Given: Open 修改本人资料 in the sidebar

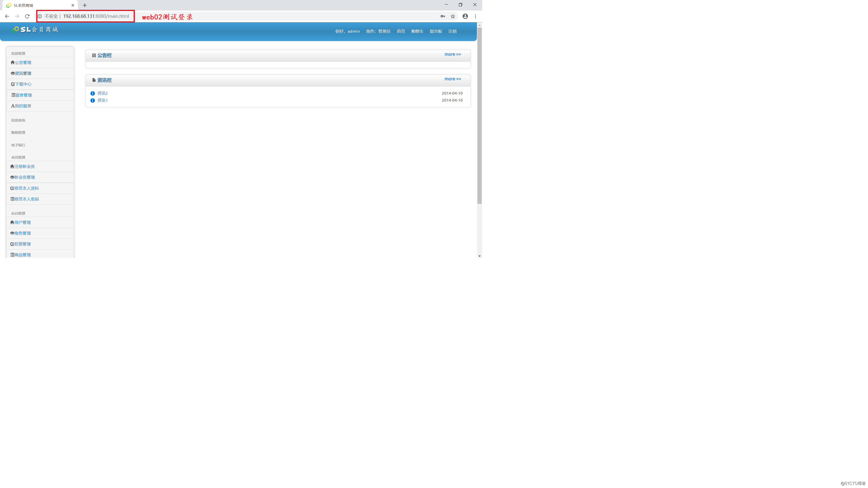Looking at the screenshot, I should [x=40, y=188].
